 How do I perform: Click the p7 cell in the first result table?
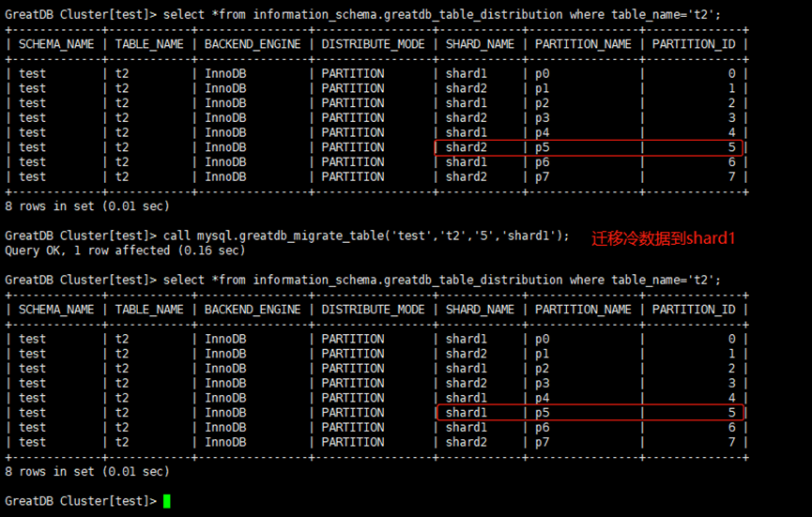pos(543,177)
